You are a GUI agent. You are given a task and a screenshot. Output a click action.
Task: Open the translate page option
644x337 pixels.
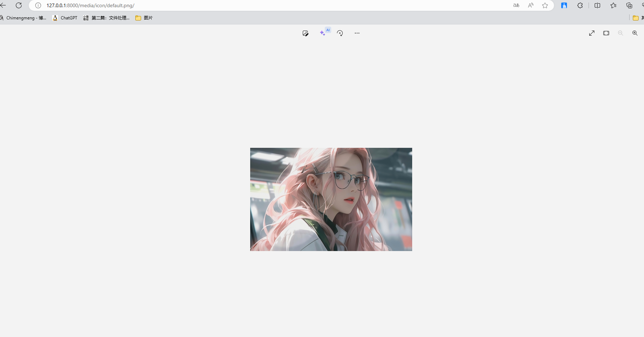(x=516, y=5)
